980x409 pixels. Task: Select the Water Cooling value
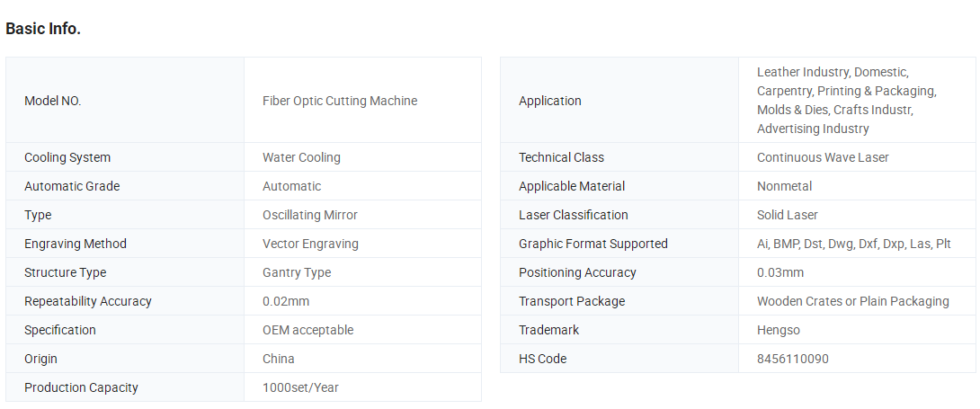pyautogui.click(x=301, y=157)
